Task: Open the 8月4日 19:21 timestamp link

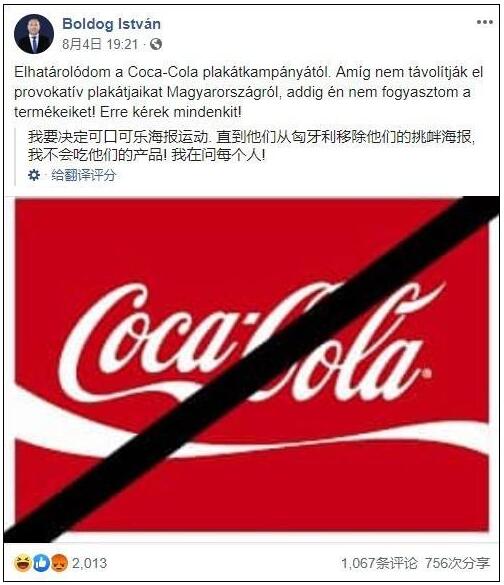Action: pyautogui.click(x=100, y=44)
